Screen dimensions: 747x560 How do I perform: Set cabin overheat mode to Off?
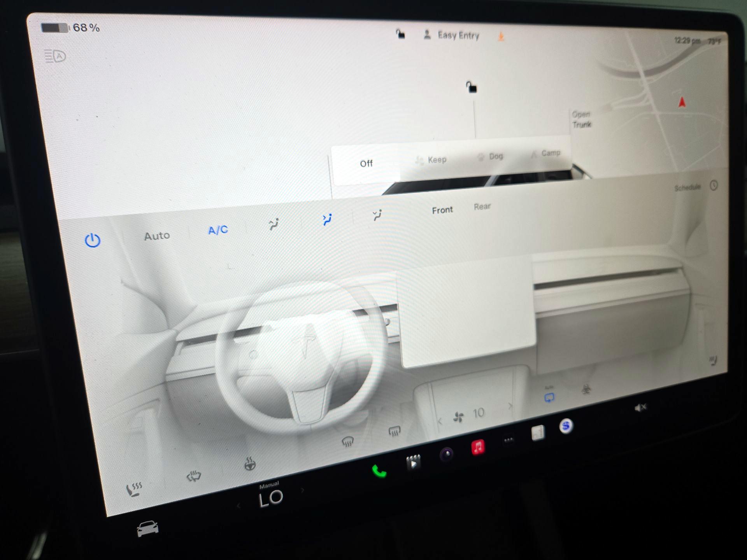coord(366,163)
